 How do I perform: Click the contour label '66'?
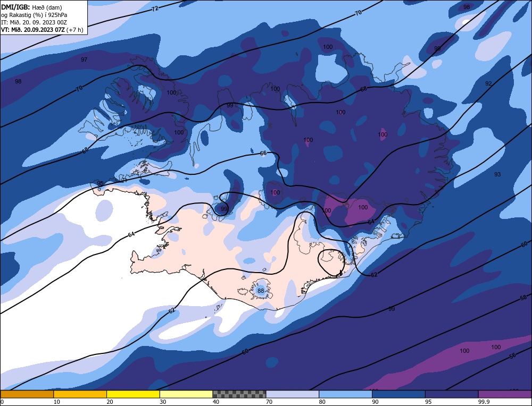click(x=263, y=154)
